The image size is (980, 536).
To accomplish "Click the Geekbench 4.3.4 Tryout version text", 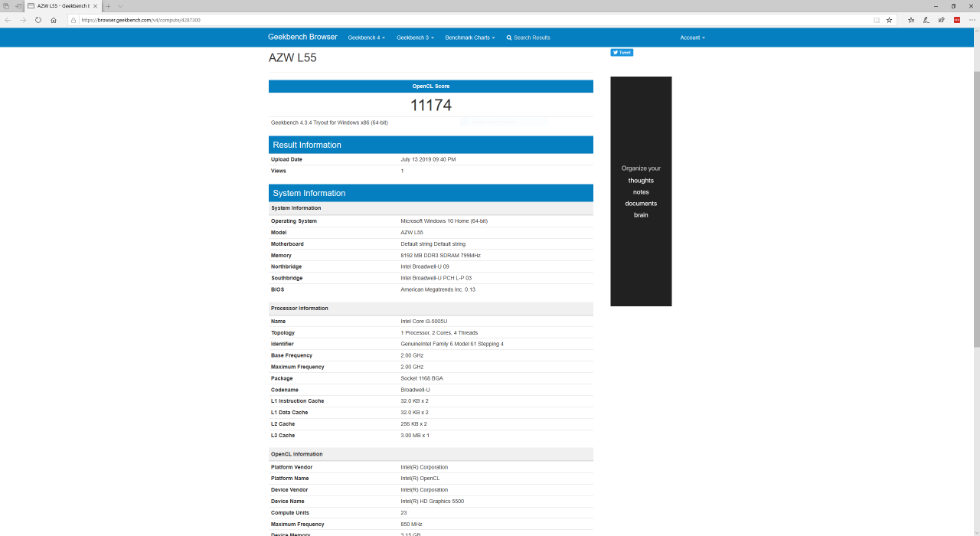I will click(329, 123).
